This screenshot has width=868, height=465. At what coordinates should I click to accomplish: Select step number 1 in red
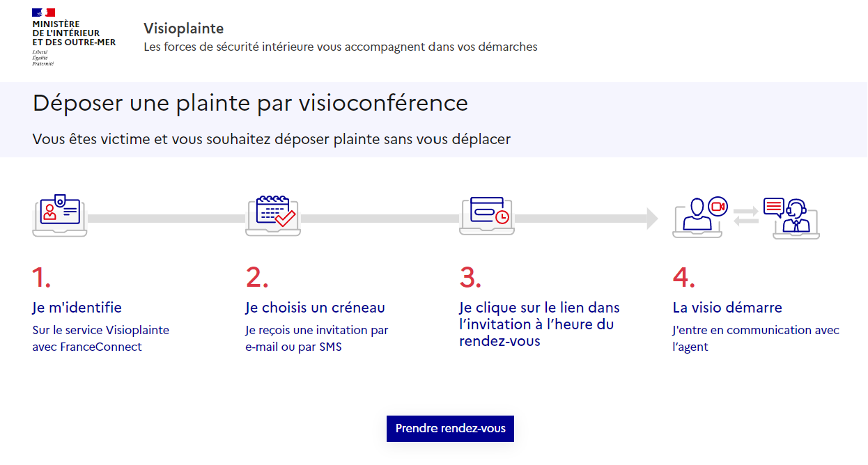tap(41, 277)
